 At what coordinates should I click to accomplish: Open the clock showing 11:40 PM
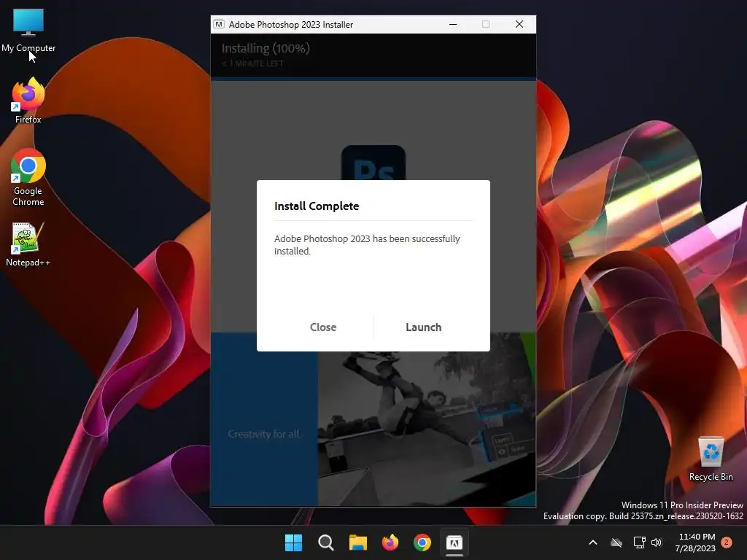click(695, 542)
